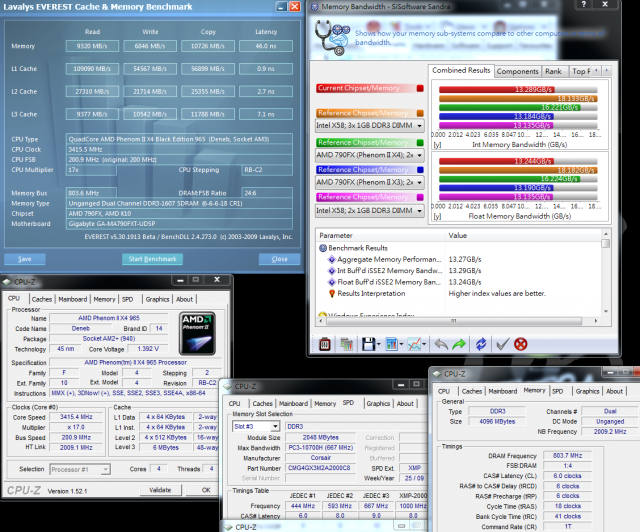Open the AMD 790FX Phenom II X3 dropdown
Image resolution: width=640 pixels, height=532 pixels.
tap(420, 182)
